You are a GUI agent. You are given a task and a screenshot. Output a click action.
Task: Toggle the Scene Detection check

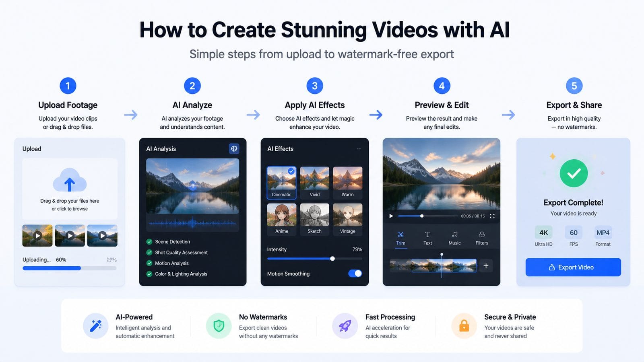(149, 242)
